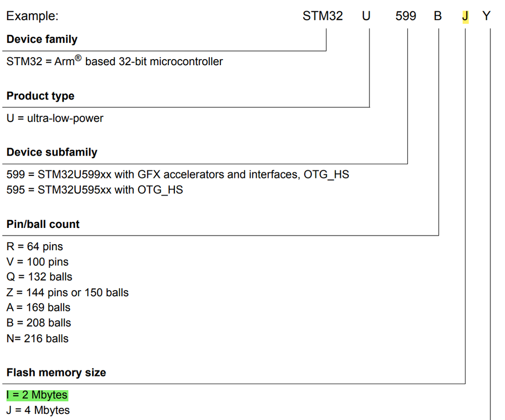Click the R = 64 pins entry
This screenshot has width=505, height=420.
pos(34,247)
